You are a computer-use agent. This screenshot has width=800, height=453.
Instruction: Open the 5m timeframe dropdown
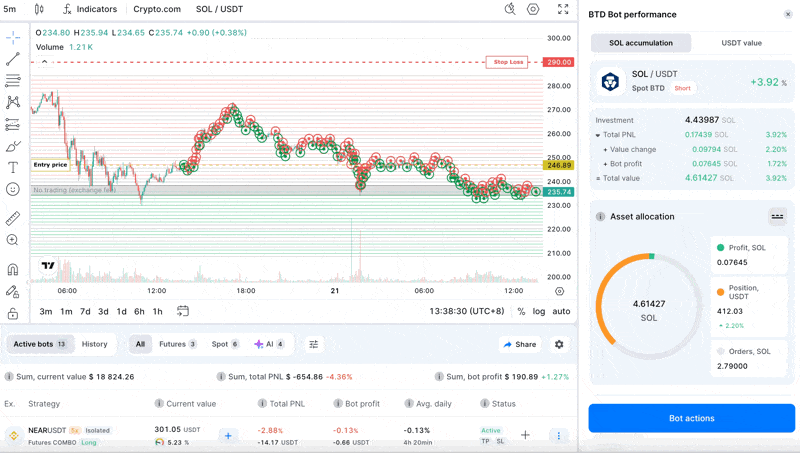click(10, 9)
